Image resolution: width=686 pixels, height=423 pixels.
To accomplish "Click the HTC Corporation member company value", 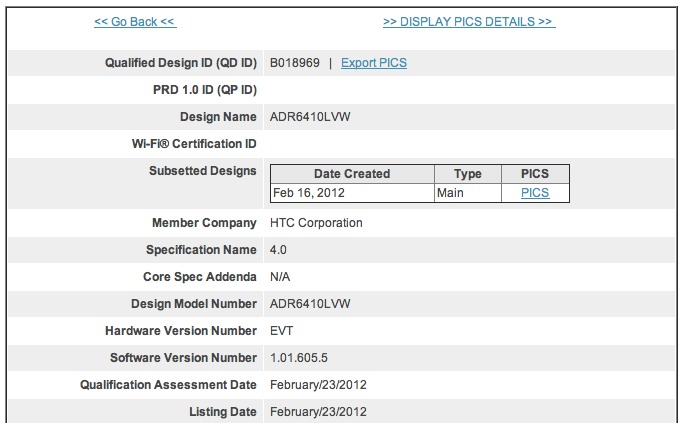I will coord(316,222).
